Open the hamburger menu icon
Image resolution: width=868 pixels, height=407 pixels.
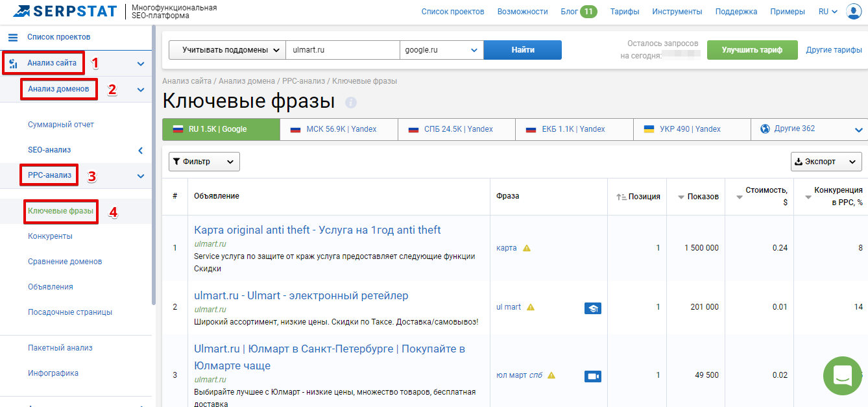tap(13, 38)
